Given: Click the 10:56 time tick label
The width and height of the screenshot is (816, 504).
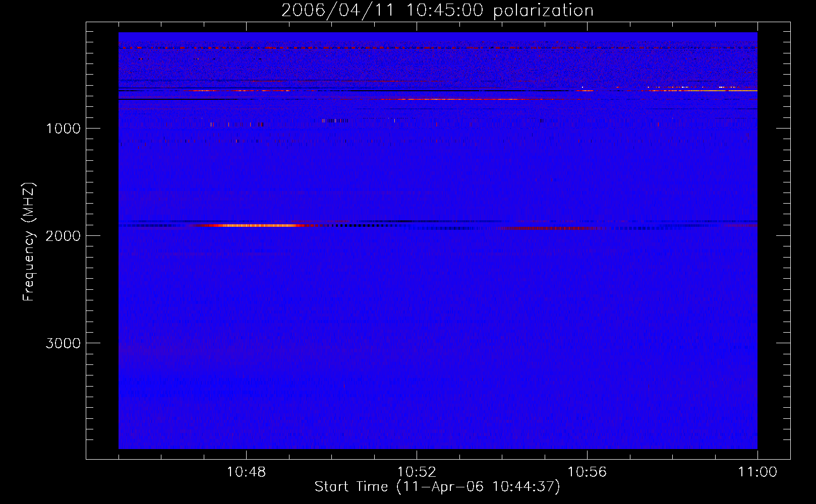Looking at the screenshot, I should pos(587,472).
